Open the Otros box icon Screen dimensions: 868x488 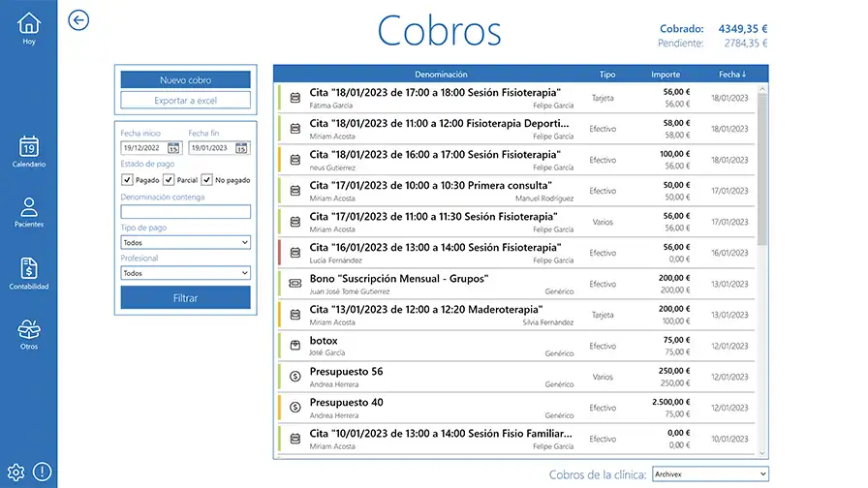(x=29, y=330)
